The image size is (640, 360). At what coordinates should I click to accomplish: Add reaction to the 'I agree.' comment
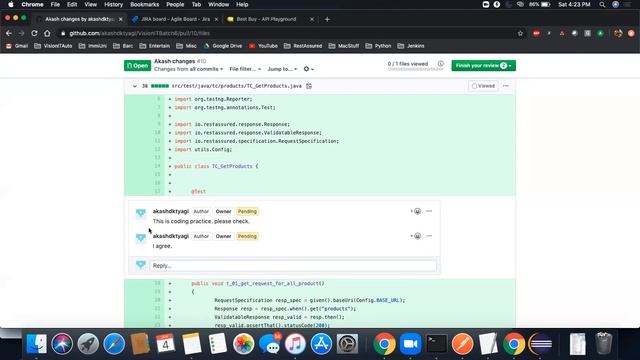tap(416, 236)
